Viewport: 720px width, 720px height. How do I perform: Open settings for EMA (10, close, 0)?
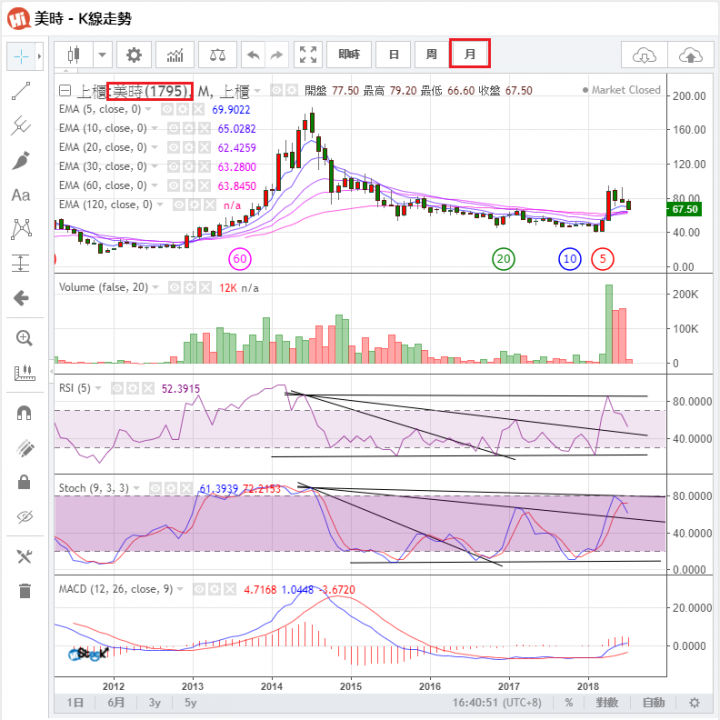189,128
